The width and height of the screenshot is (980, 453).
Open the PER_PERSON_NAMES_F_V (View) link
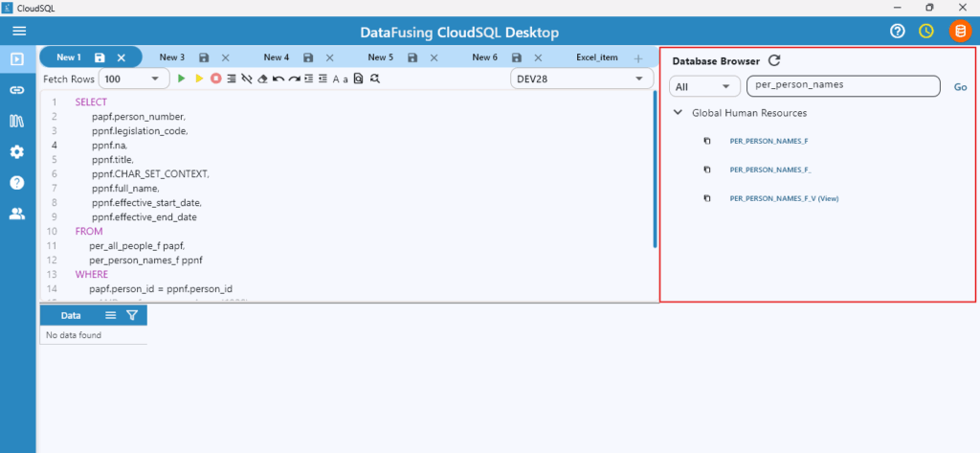click(x=784, y=199)
